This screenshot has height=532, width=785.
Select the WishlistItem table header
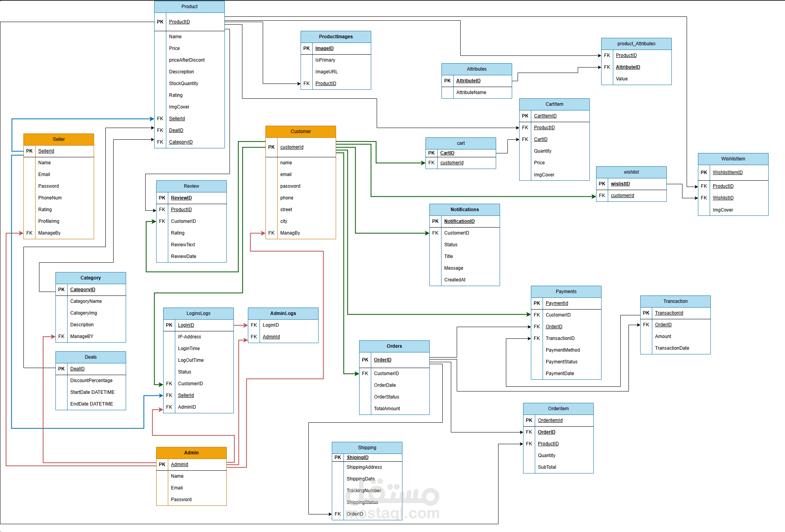tap(733, 159)
